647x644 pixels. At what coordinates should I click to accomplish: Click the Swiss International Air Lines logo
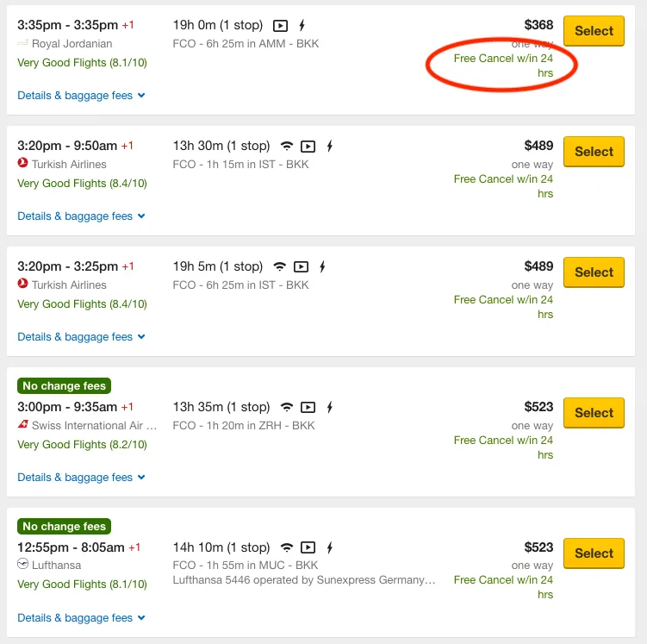coord(23,425)
